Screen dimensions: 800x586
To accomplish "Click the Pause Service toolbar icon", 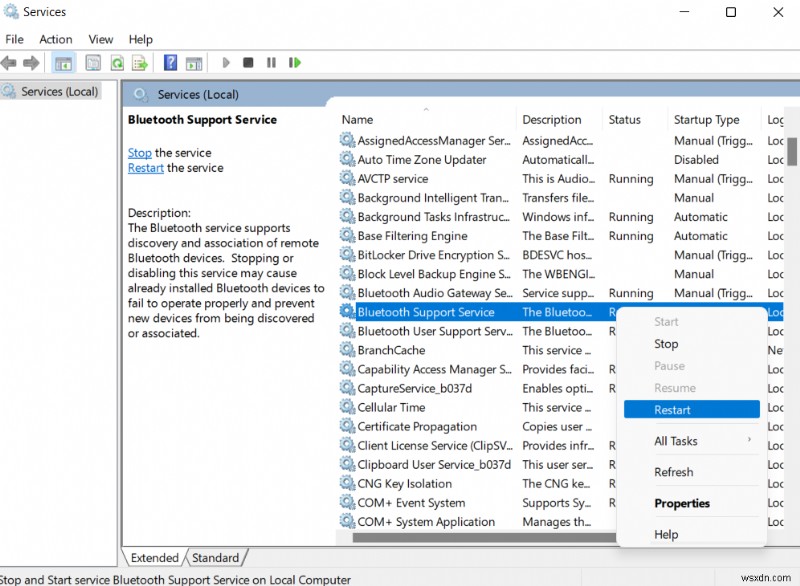I will (x=271, y=62).
